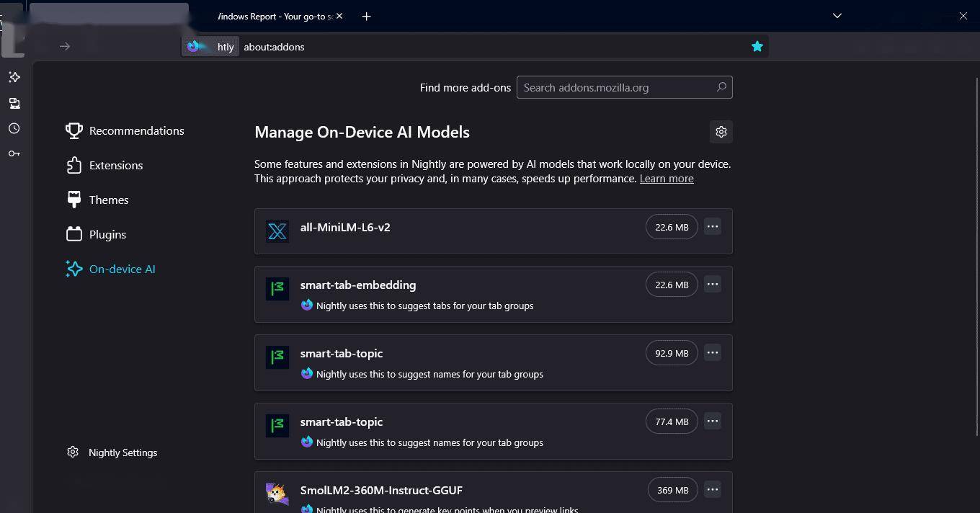
Task: Click the SmolLM2-360M-Instruct-GGUF model icon
Action: pyautogui.click(x=277, y=494)
